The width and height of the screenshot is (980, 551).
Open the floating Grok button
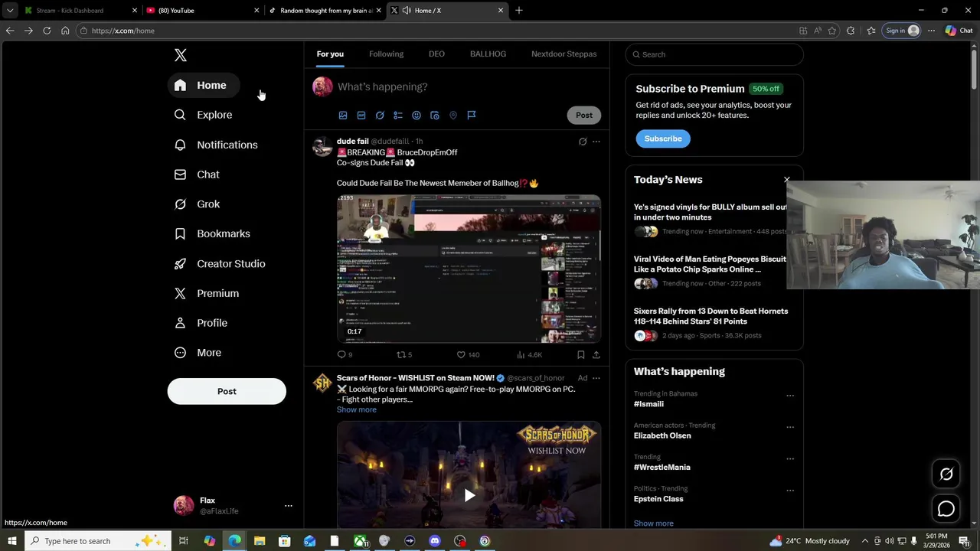tap(946, 474)
